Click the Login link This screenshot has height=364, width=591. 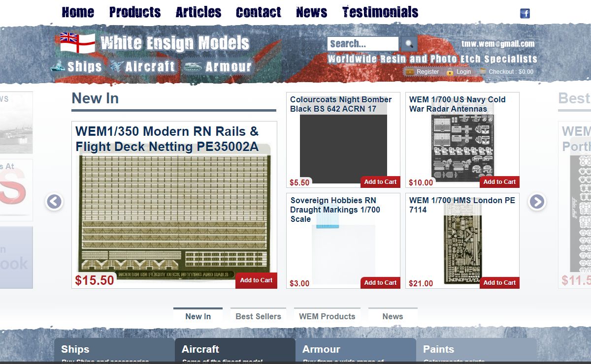(x=463, y=72)
